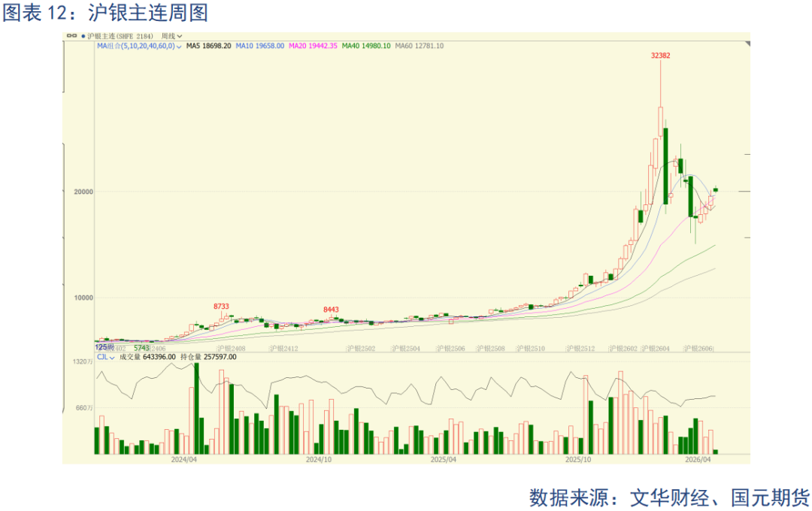Click the linked-window icon before 沪银主连
This screenshot has height=511, width=812.
coord(71,35)
